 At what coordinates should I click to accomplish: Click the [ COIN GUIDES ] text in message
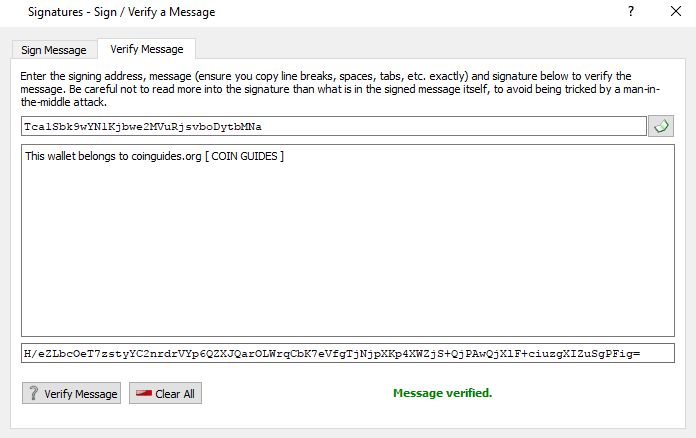point(244,156)
